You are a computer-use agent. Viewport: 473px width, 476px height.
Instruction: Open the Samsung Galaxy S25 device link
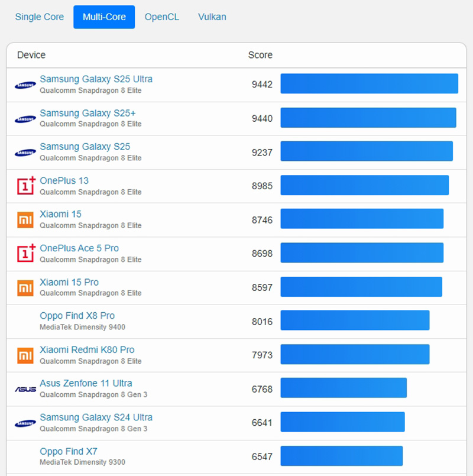tap(85, 147)
